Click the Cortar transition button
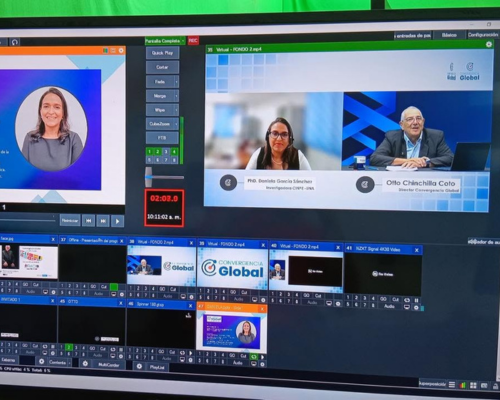The height and width of the screenshot is (400, 500). click(x=162, y=67)
